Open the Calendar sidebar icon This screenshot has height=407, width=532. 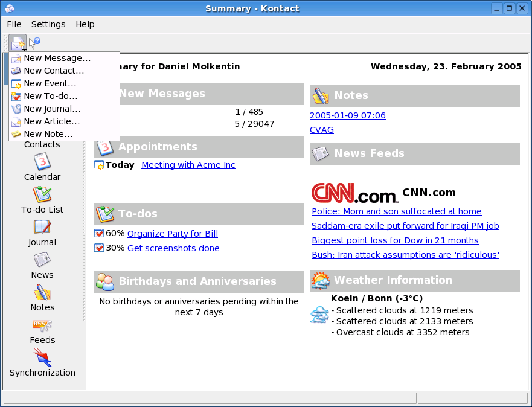[42, 161]
